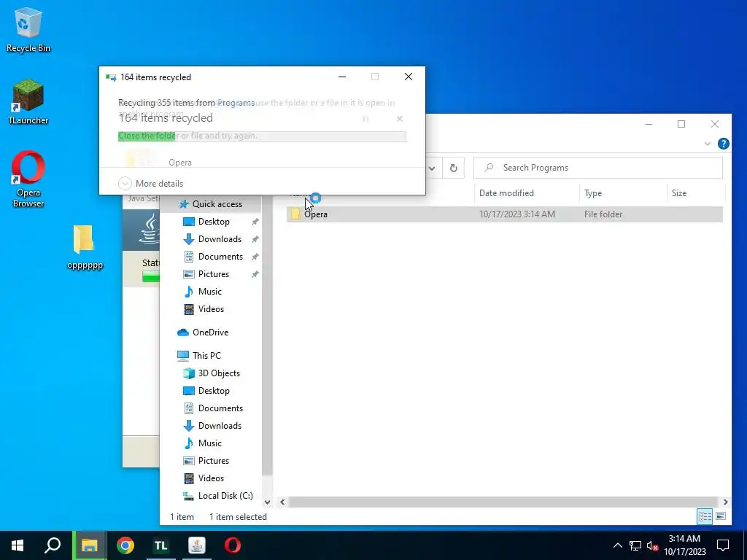Expand More details in recycle dialog

[150, 183]
